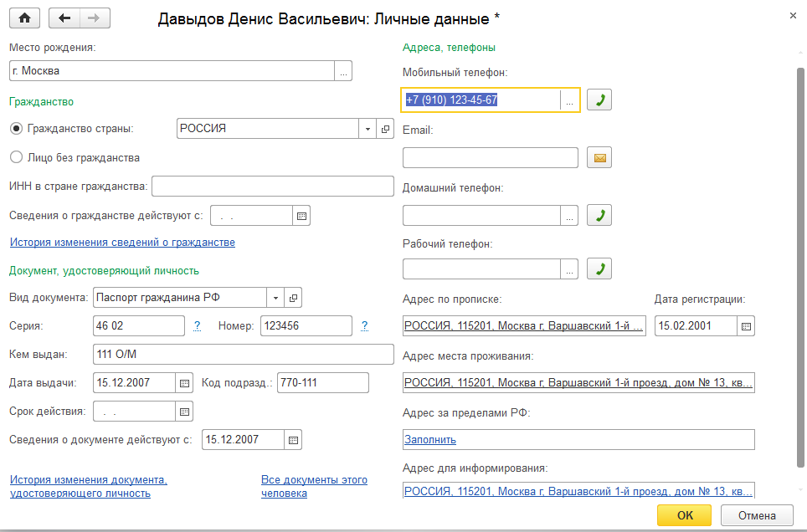Click the mobile phone number field
Viewport: 807px width, 532px height.
tap(481, 100)
